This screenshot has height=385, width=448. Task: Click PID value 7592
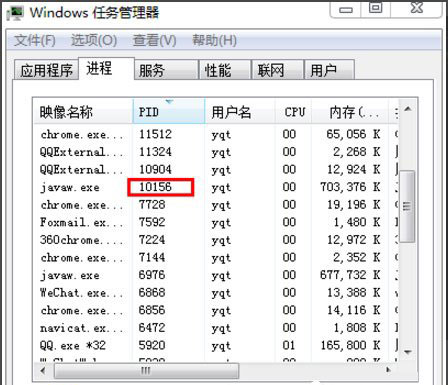pyautogui.click(x=152, y=222)
